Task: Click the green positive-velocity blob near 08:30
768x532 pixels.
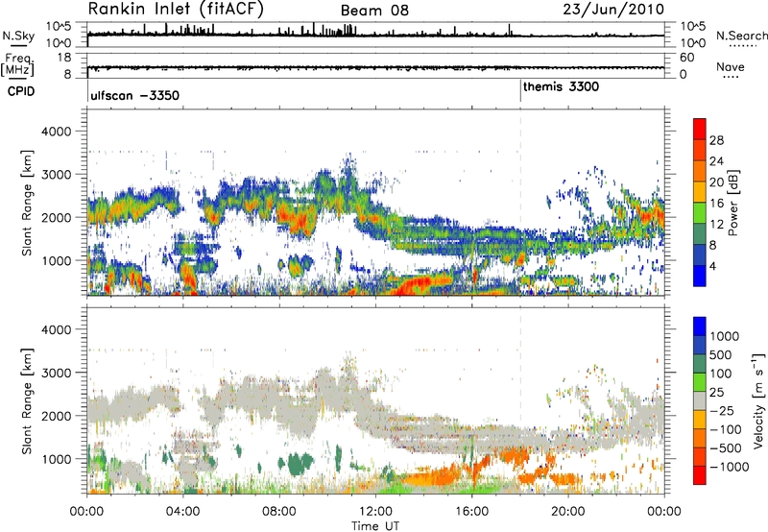Action: pos(297,464)
